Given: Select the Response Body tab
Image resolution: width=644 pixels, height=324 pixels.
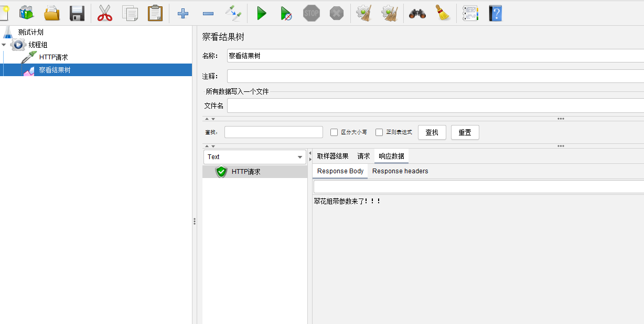Looking at the screenshot, I should point(340,171).
